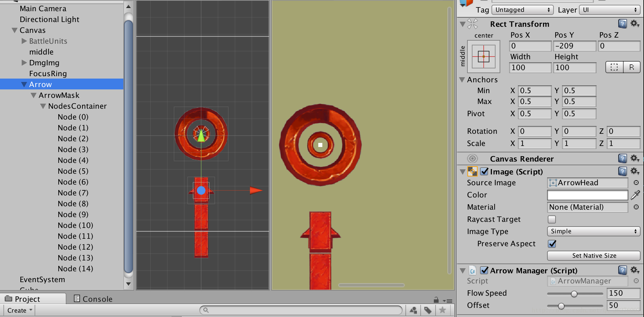Click the Flow Speed value field 150
644x317 pixels.
[623, 293]
